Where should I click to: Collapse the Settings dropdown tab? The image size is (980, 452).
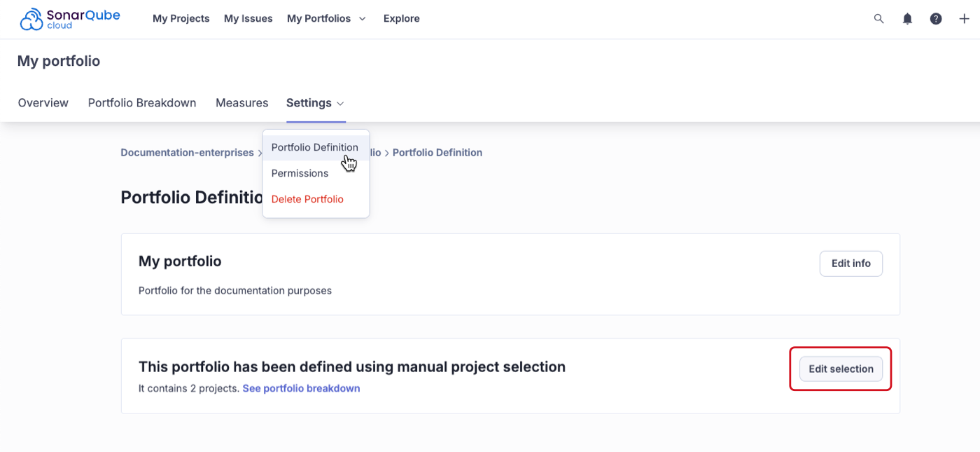click(315, 103)
